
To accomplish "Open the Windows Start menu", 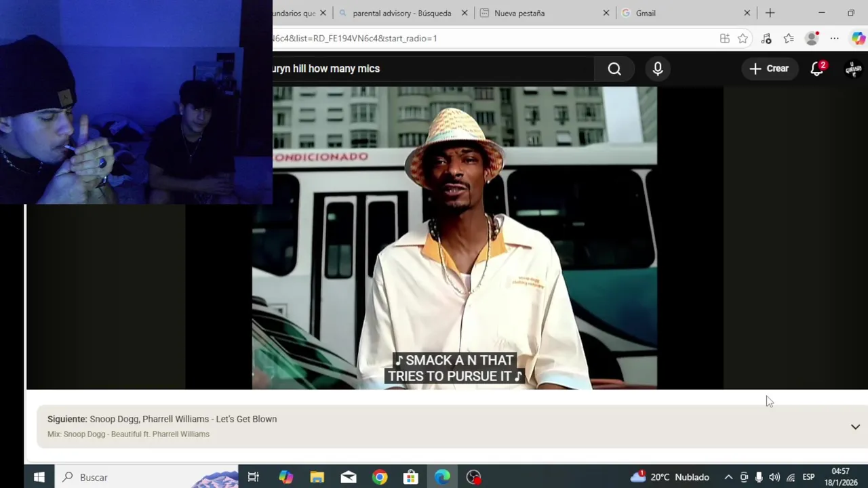I will (x=39, y=477).
